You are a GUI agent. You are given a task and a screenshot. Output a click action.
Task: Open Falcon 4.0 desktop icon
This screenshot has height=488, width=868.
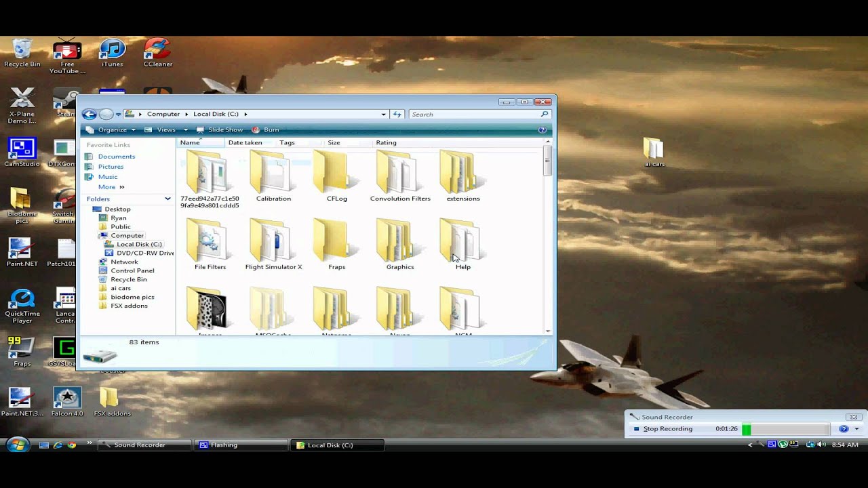(67, 402)
